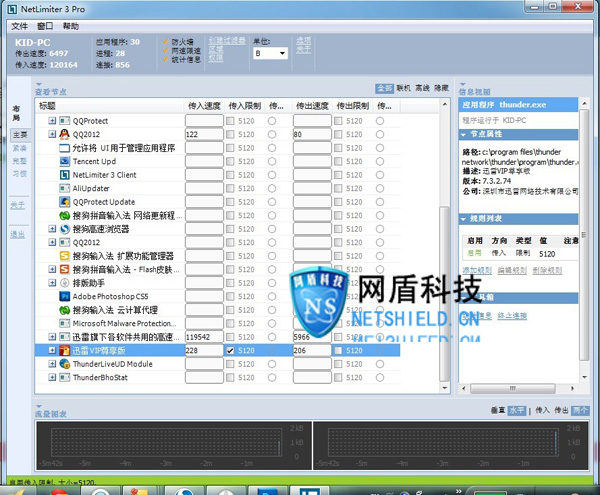The width and height of the screenshot is (600, 495).
Task: Open the 窗口 menu
Action: (x=45, y=26)
